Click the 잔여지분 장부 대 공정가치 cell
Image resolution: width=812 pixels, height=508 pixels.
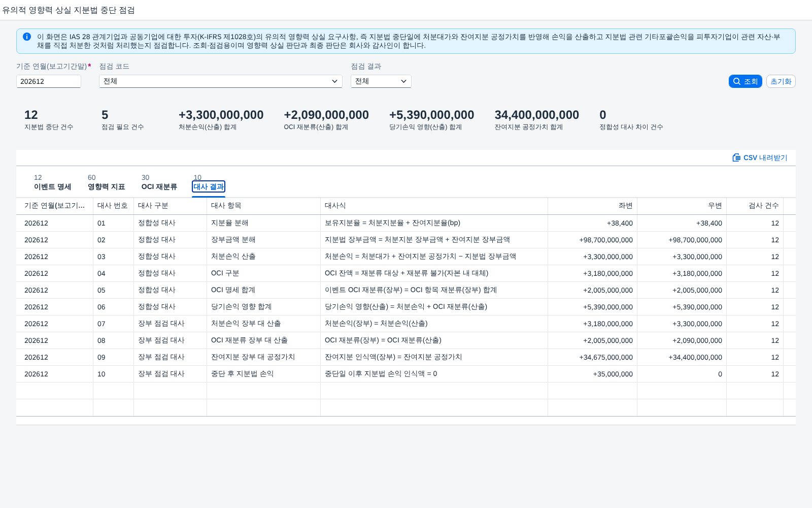[x=263, y=357]
